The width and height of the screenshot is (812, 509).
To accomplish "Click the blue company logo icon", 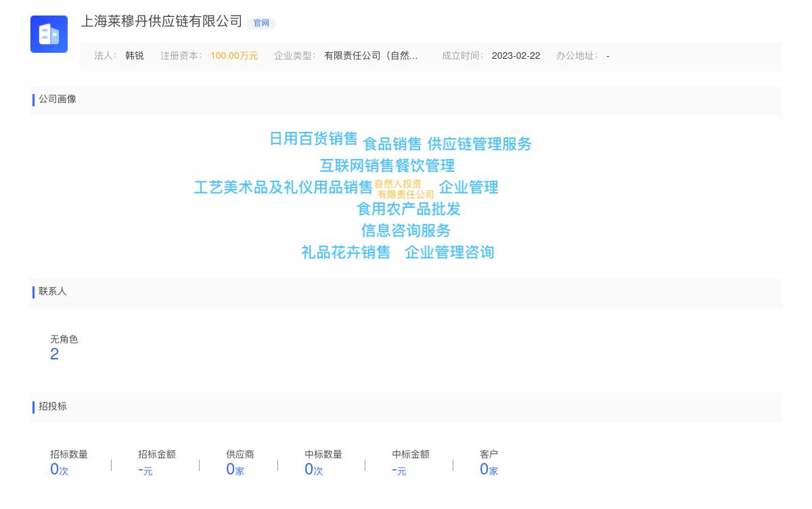I will click(x=49, y=34).
